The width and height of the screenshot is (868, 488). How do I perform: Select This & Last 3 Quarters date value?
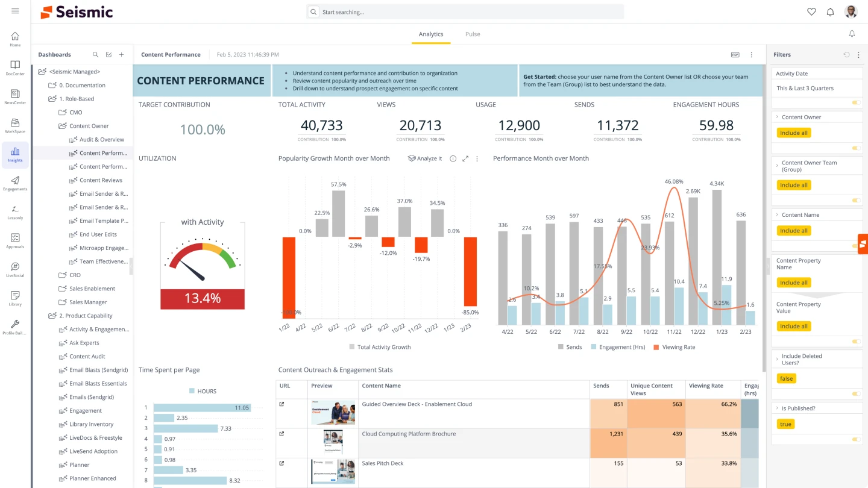pyautogui.click(x=805, y=88)
